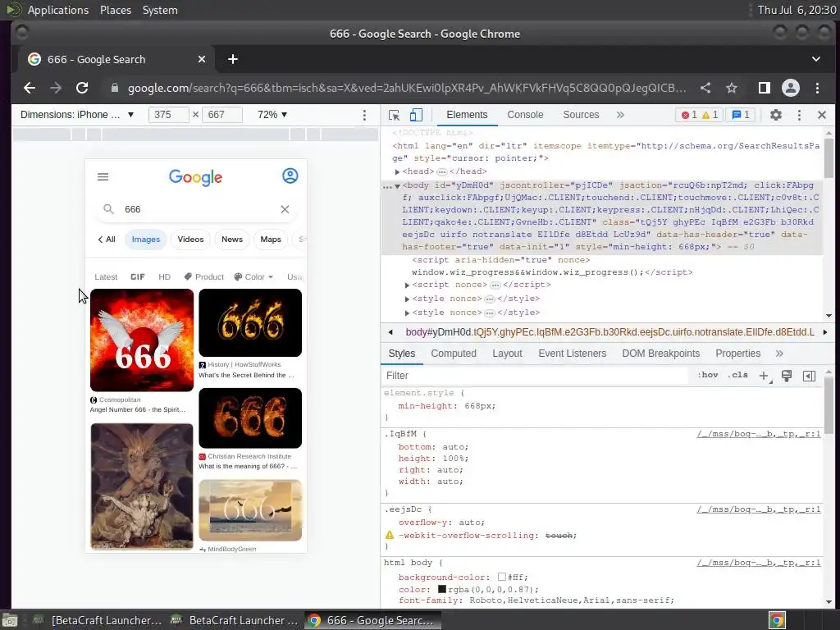
Task: Show more style pane tabs chevron
Action: pyautogui.click(x=779, y=354)
